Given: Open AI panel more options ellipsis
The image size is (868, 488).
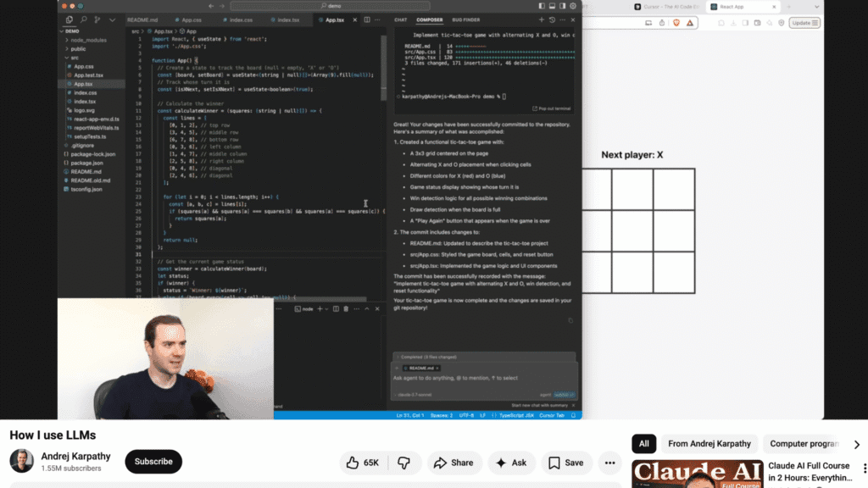Looking at the screenshot, I should (x=563, y=20).
